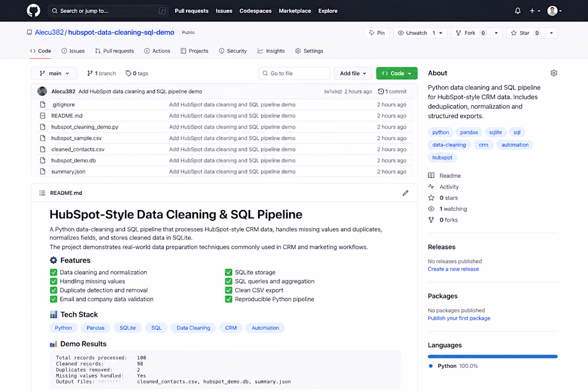Viewport: 588px width, 392px height.
Task: Click Data cleaning and normalization checkmark
Action: tap(53, 272)
